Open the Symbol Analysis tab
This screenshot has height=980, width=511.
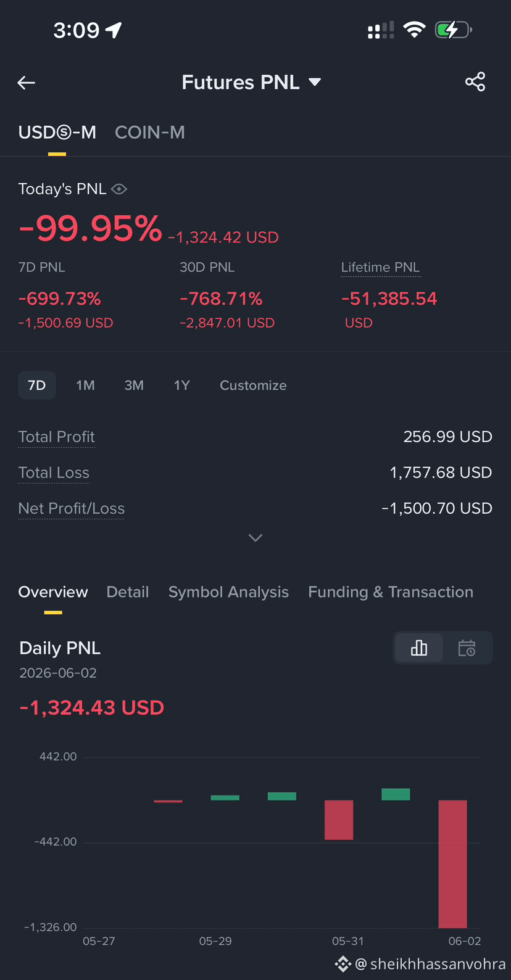point(228,592)
